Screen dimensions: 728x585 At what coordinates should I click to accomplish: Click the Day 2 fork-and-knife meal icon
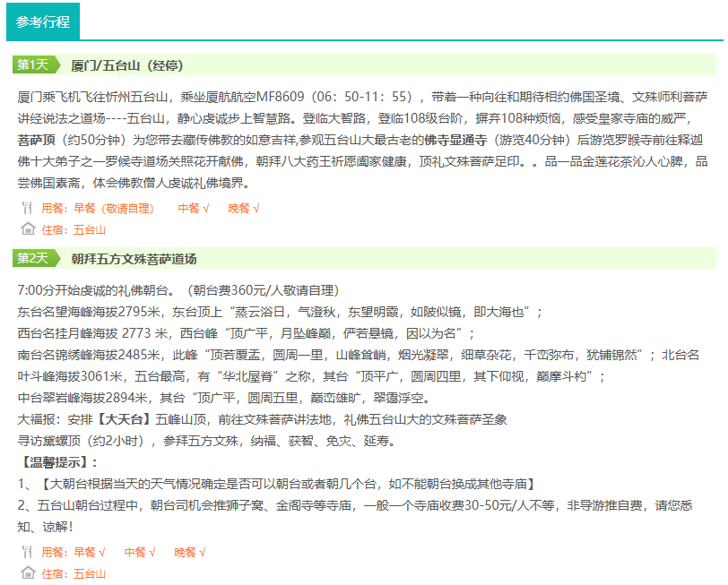(28, 552)
